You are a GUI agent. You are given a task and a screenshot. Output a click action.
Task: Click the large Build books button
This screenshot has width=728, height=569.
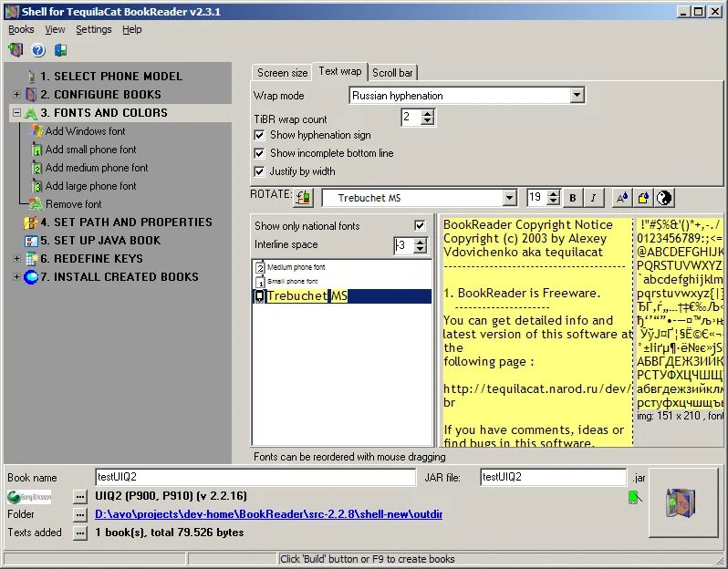pyautogui.click(x=683, y=502)
